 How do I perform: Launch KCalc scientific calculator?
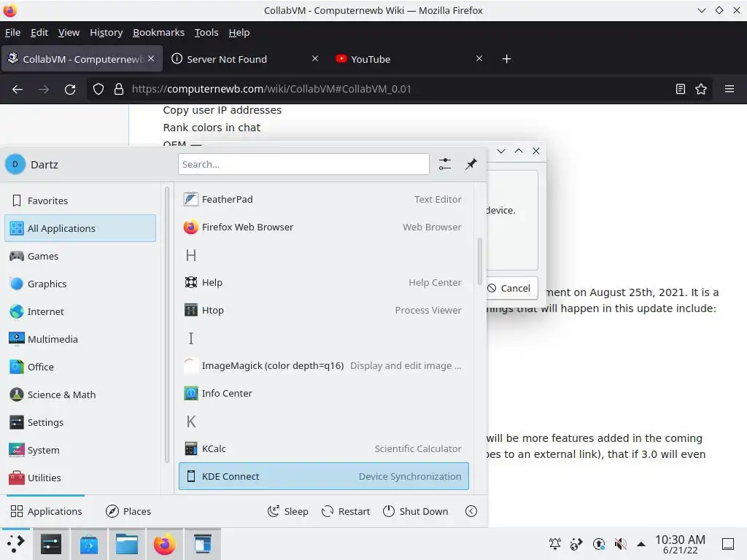click(323, 448)
